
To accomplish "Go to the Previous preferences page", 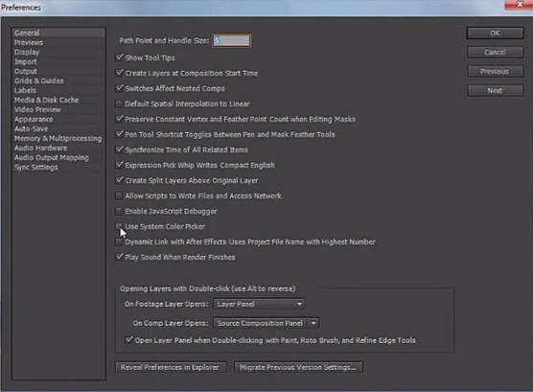I will click(495, 71).
